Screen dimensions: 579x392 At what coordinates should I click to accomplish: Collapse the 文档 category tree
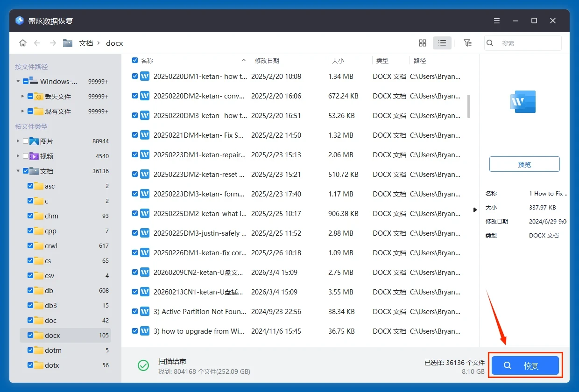click(18, 171)
